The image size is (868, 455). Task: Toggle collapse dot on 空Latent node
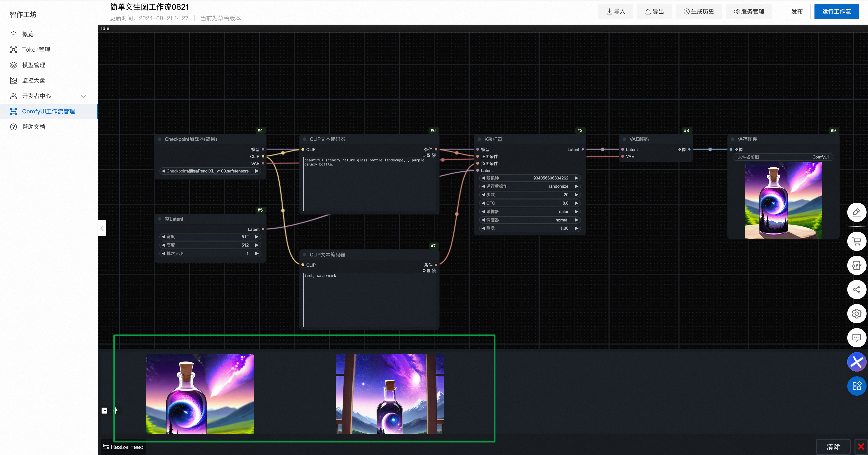[x=160, y=219]
